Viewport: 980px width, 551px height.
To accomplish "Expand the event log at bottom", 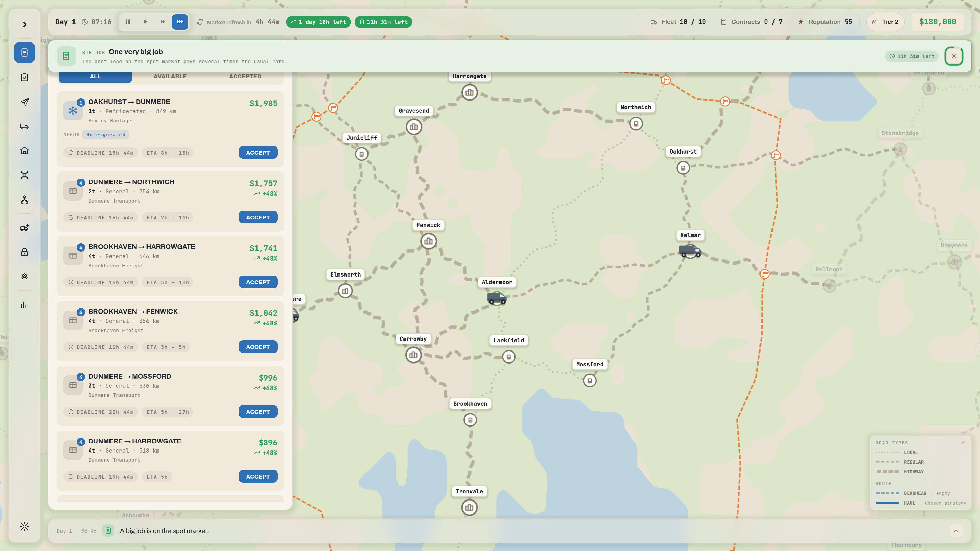I will point(956,531).
